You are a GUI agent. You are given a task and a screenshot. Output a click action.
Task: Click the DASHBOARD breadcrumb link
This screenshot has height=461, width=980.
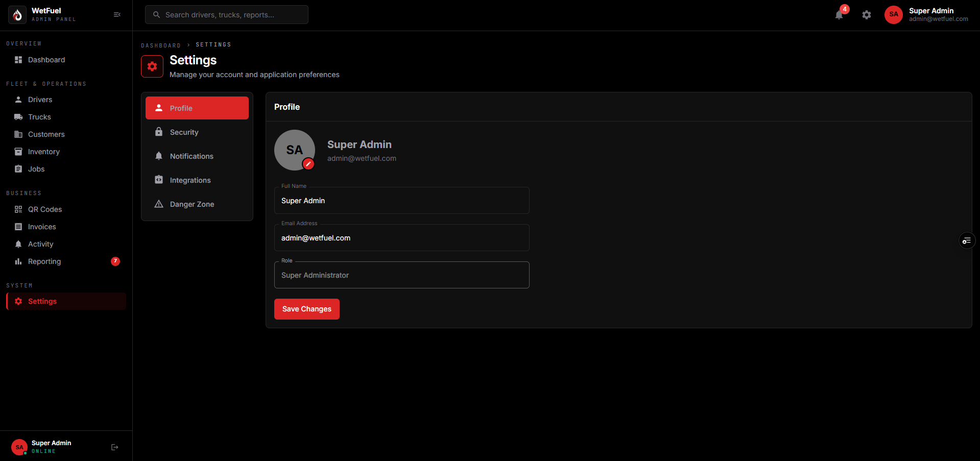coord(161,45)
